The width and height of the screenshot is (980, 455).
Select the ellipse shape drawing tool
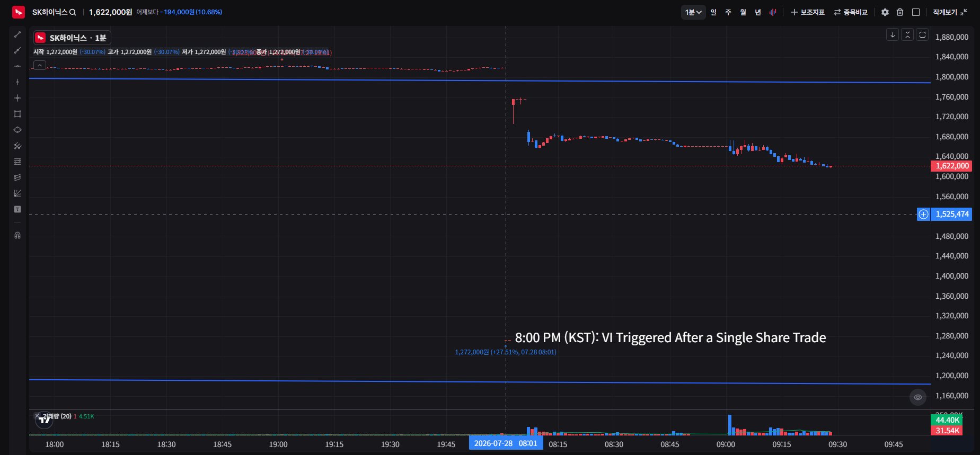[17, 130]
